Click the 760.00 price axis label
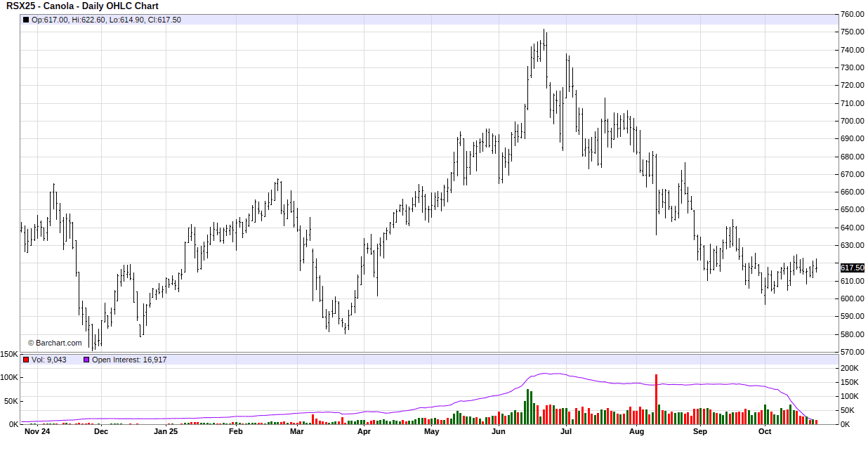 tap(852, 14)
